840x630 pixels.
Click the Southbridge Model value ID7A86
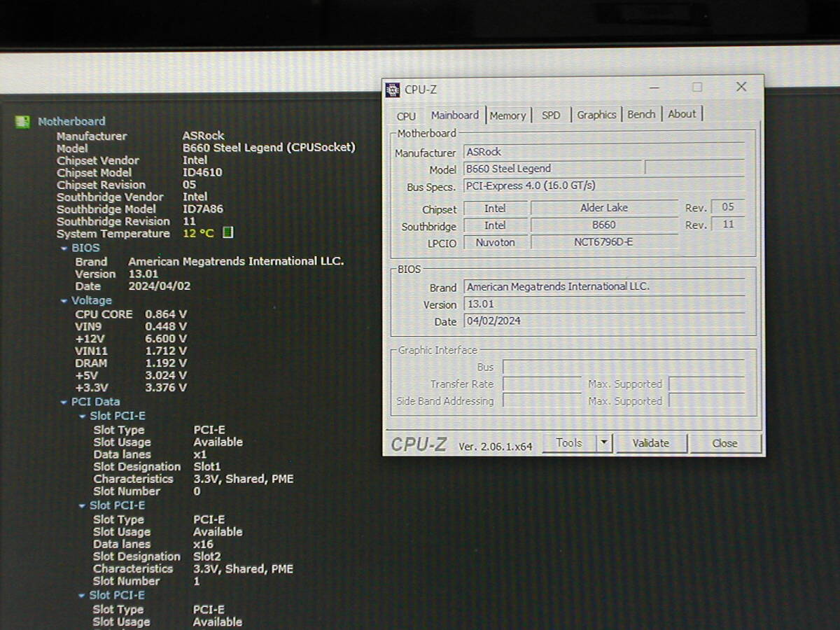tap(203, 209)
